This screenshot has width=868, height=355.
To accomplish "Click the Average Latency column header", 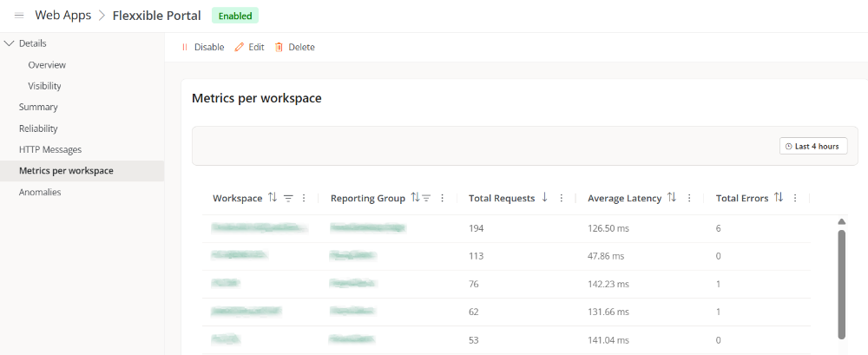I will 624,198.
